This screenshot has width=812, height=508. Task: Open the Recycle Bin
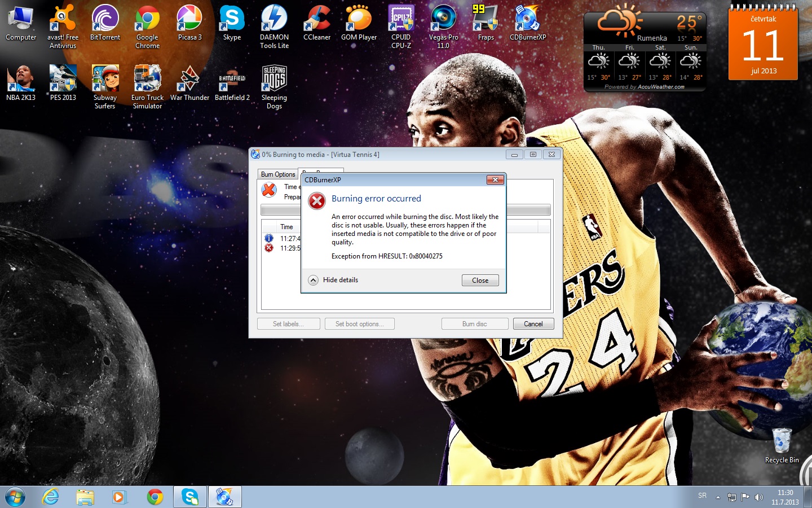[782, 446]
